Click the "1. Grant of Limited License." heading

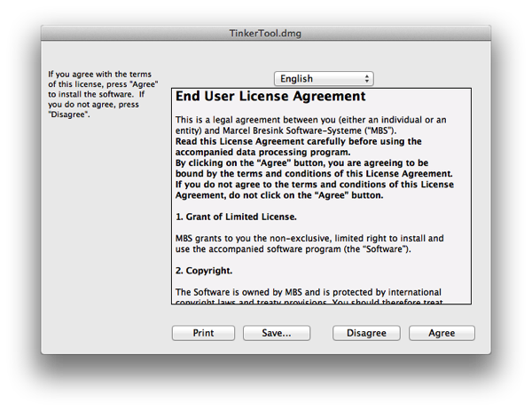[236, 217]
